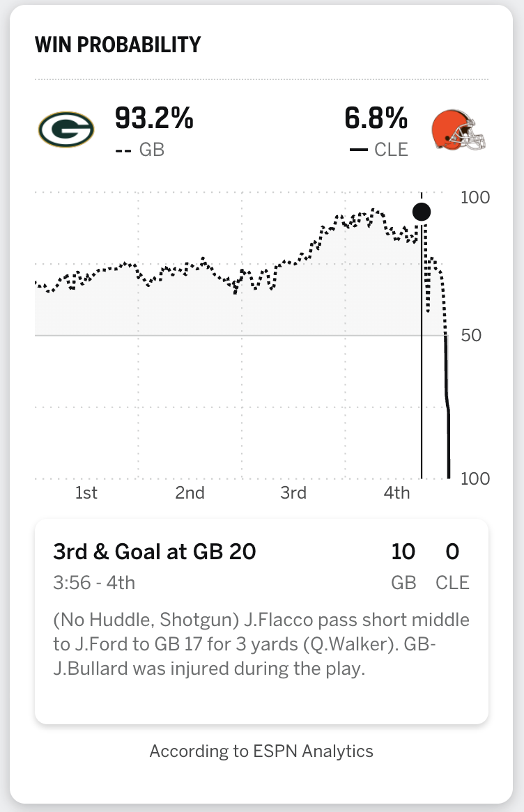Viewport: 524px width, 812px height.
Task: Select the 4th quarter label on chart axis
Action: 396,492
